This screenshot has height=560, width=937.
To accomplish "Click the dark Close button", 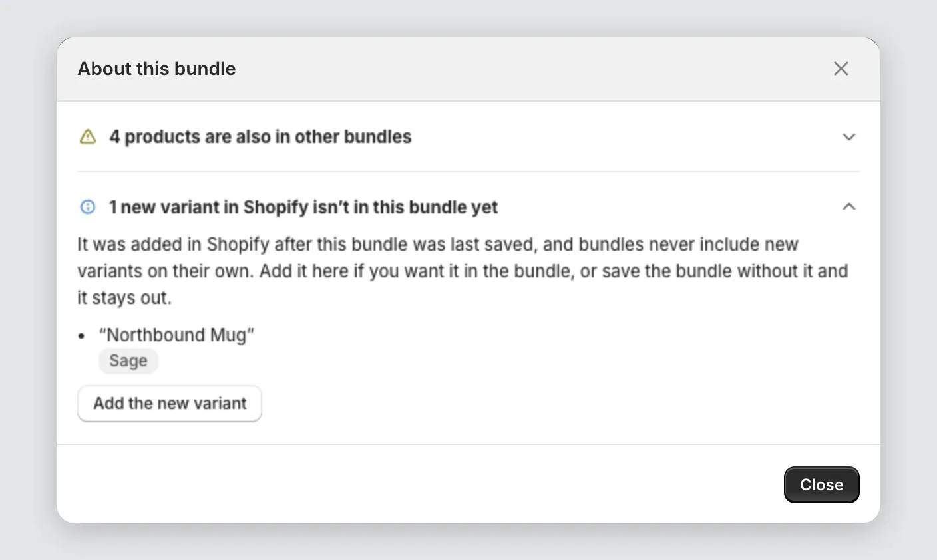I will pos(822,485).
